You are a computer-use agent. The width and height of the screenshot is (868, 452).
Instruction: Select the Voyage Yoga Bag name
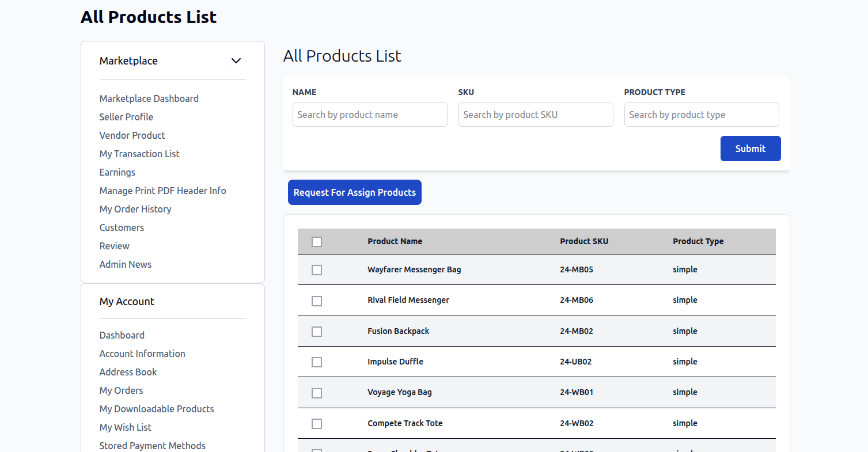click(x=400, y=392)
